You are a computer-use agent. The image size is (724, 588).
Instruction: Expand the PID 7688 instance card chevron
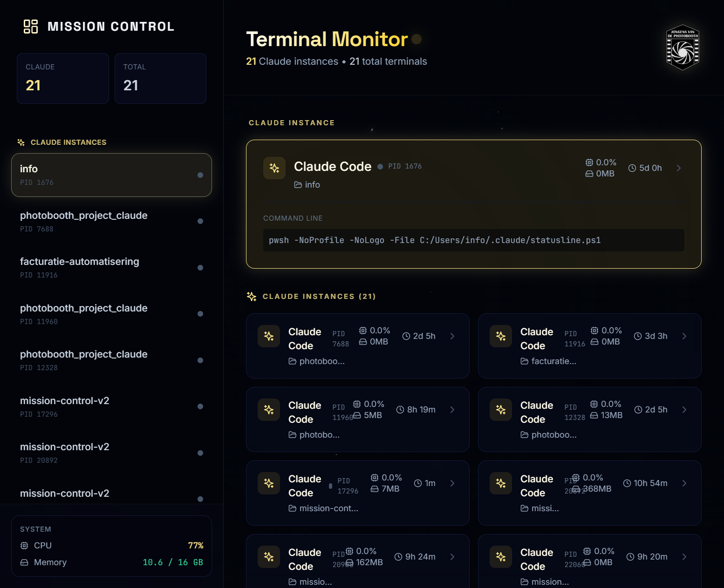point(452,336)
